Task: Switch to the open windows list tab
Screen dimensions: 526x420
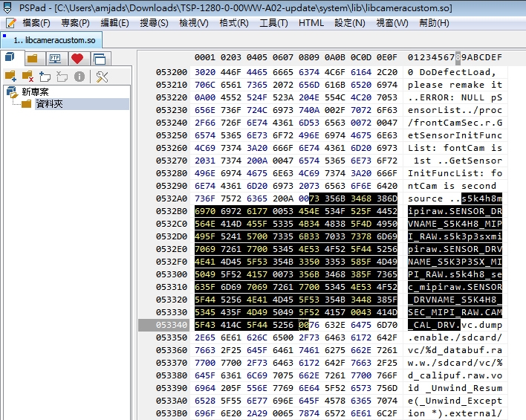Action: click(x=100, y=59)
